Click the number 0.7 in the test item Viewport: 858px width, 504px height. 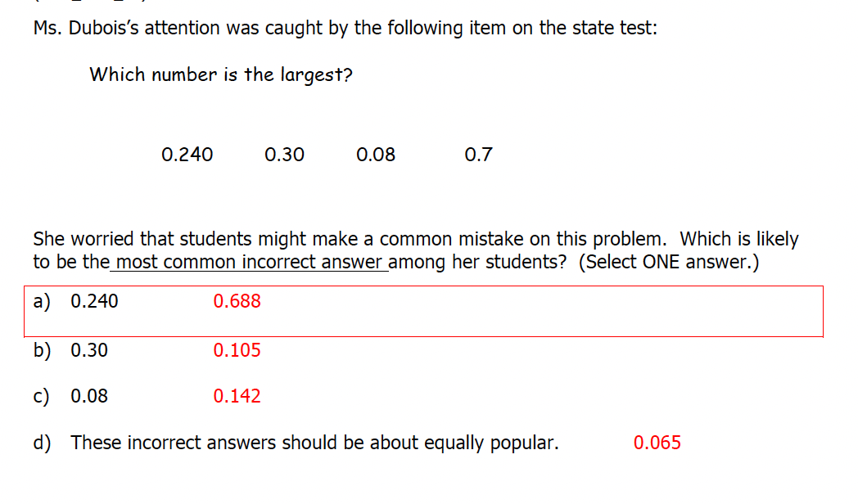point(478,155)
